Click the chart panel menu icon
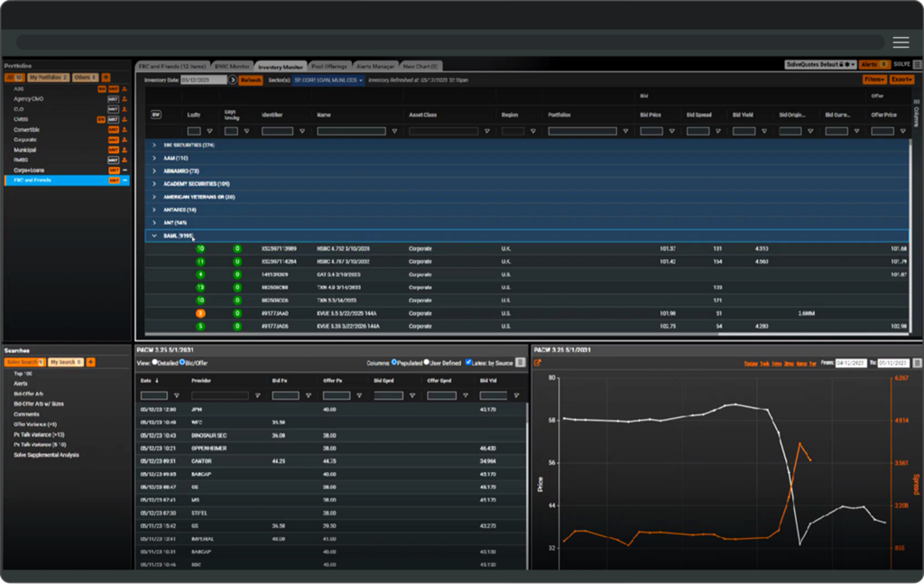This screenshot has width=924, height=584. [917, 363]
